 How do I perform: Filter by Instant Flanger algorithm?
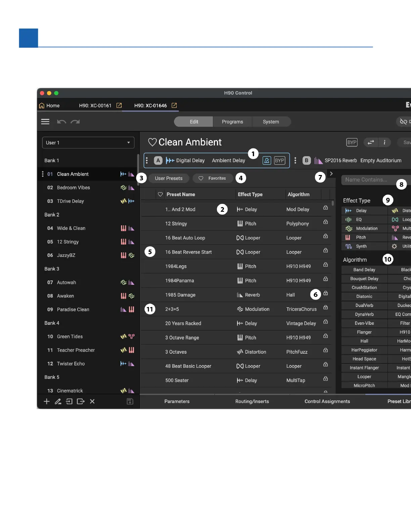pyautogui.click(x=364, y=368)
